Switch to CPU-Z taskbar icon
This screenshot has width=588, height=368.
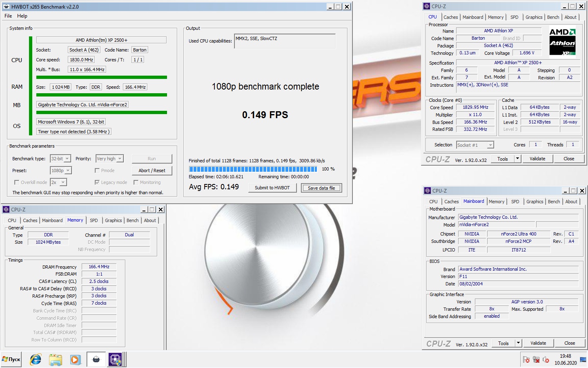click(x=115, y=359)
